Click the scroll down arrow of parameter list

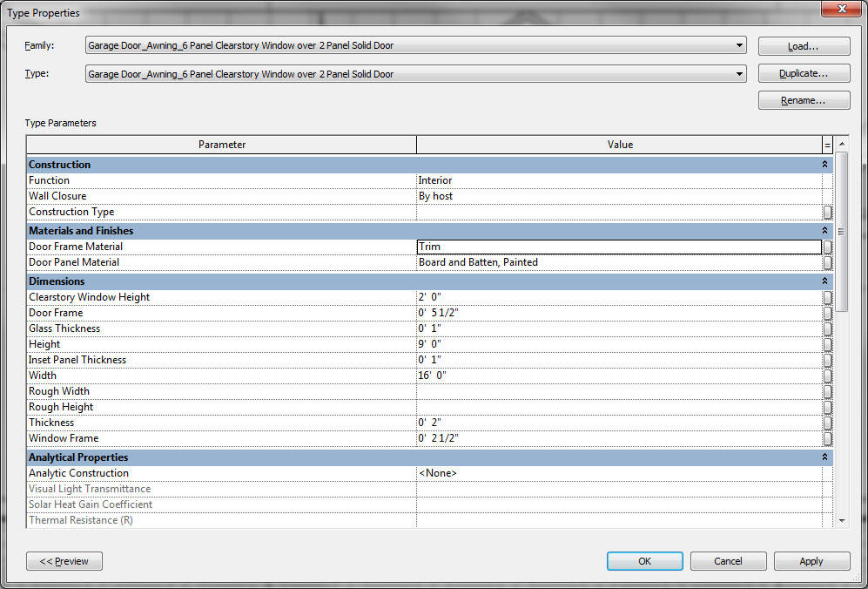click(x=842, y=521)
